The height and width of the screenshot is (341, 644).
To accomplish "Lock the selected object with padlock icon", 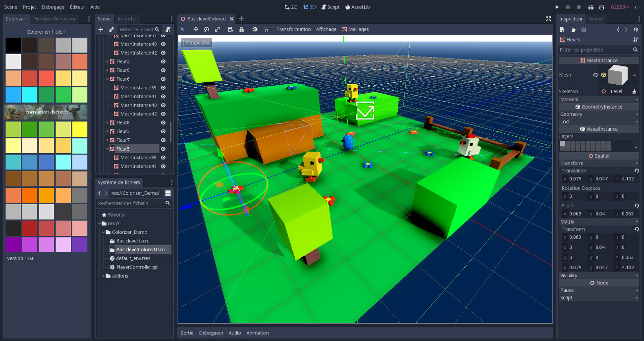I will (241, 29).
